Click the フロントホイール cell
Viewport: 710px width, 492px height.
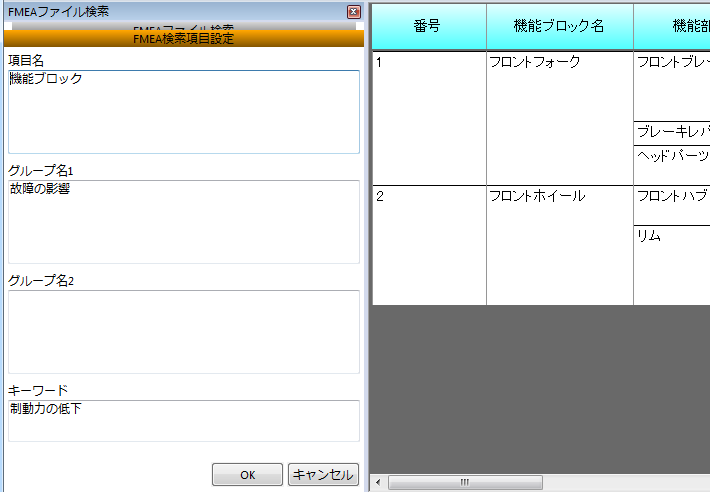coord(560,244)
